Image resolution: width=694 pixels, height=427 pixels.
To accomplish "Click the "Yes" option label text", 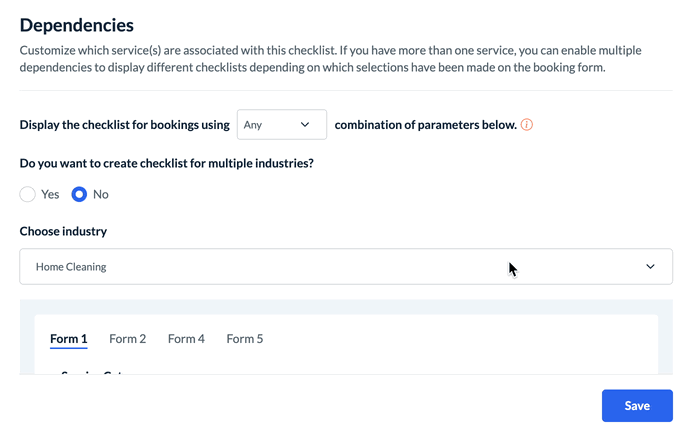I will pyautogui.click(x=50, y=194).
